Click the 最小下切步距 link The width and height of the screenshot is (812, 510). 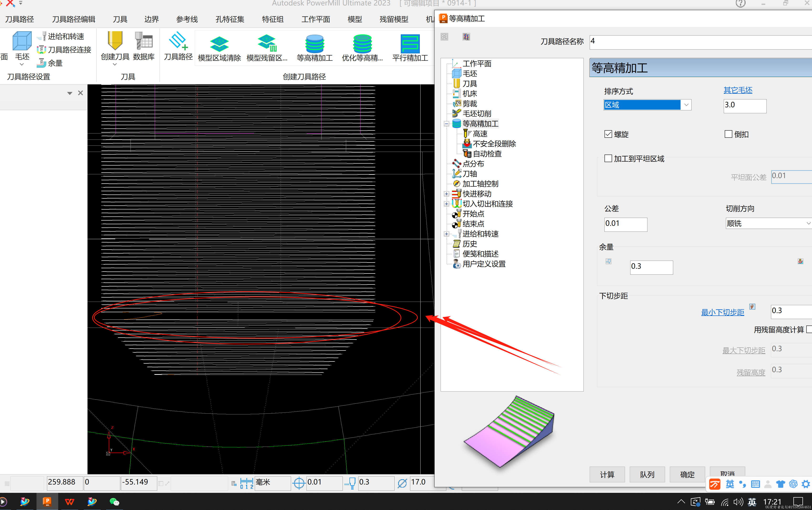tap(722, 312)
